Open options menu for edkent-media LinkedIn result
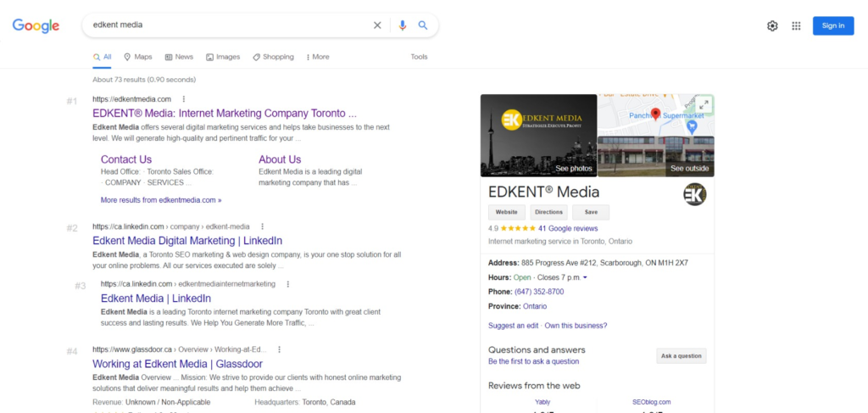Viewport: 868px width, 413px height. click(263, 226)
